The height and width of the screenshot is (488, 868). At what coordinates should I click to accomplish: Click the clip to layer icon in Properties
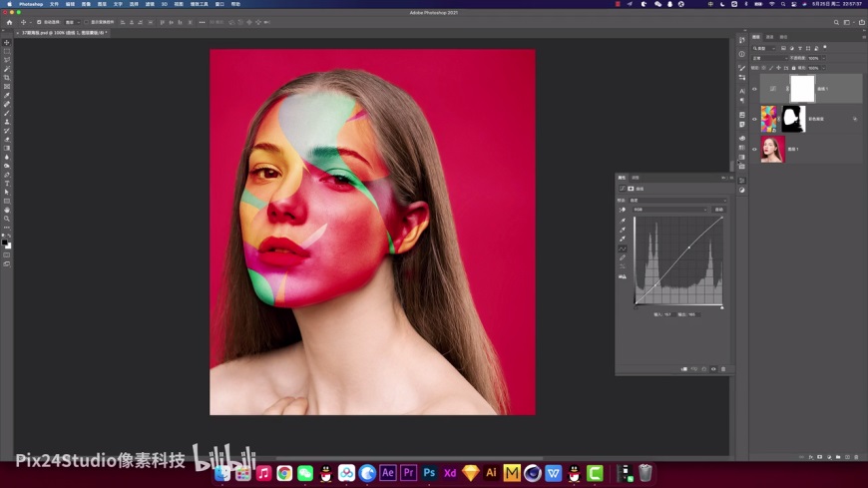pos(684,369)
